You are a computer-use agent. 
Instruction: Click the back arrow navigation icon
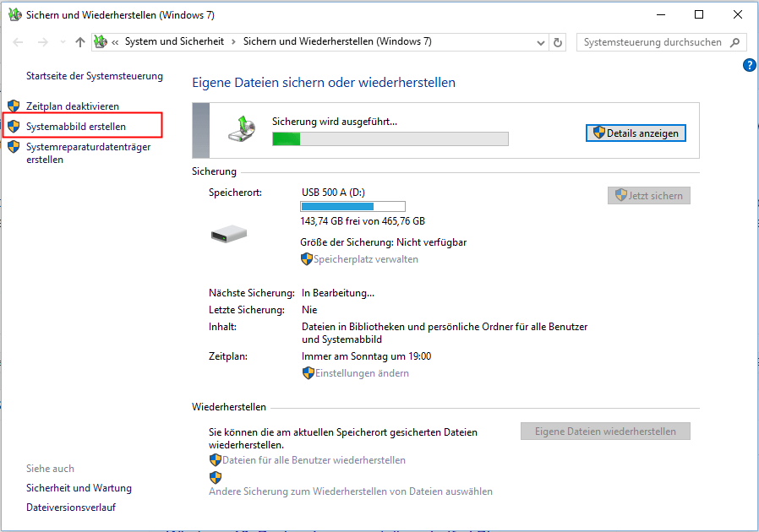[19, 42]
